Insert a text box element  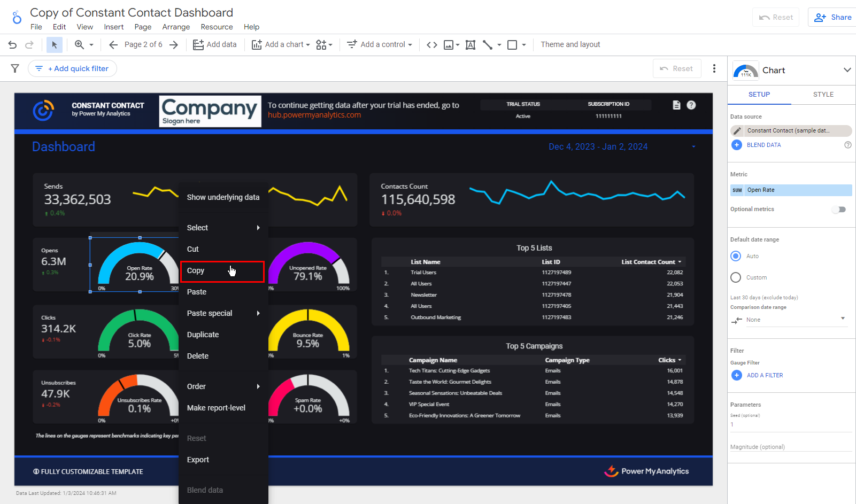(471, 45)
